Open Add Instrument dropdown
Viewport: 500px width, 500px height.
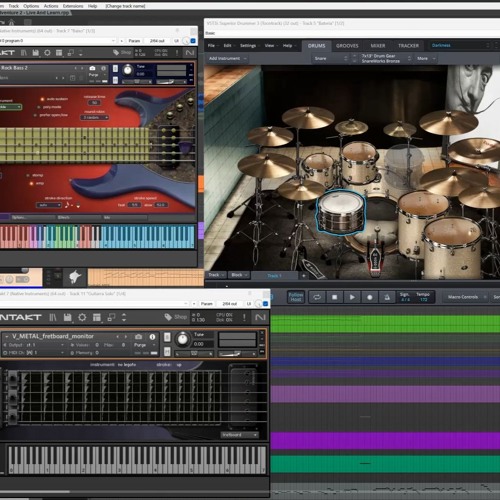coord(228,58)
